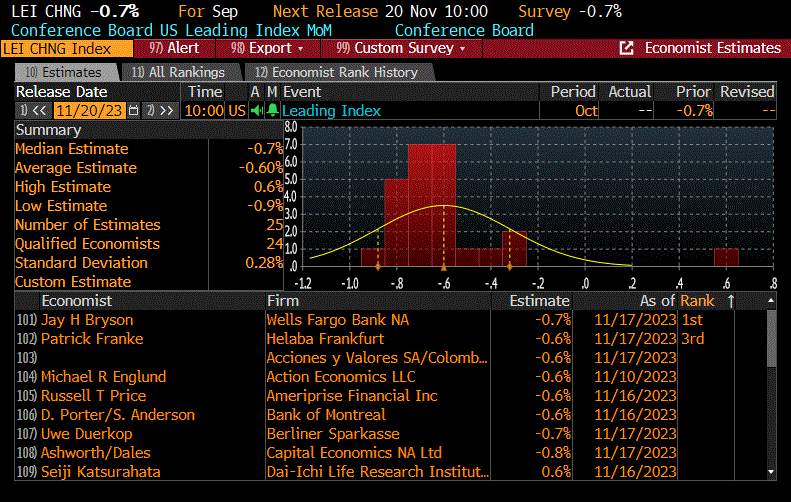Click the calendar icon beside release date
Image resolution: width=791 pixels, height=502 pixels.
click(133, 110)
